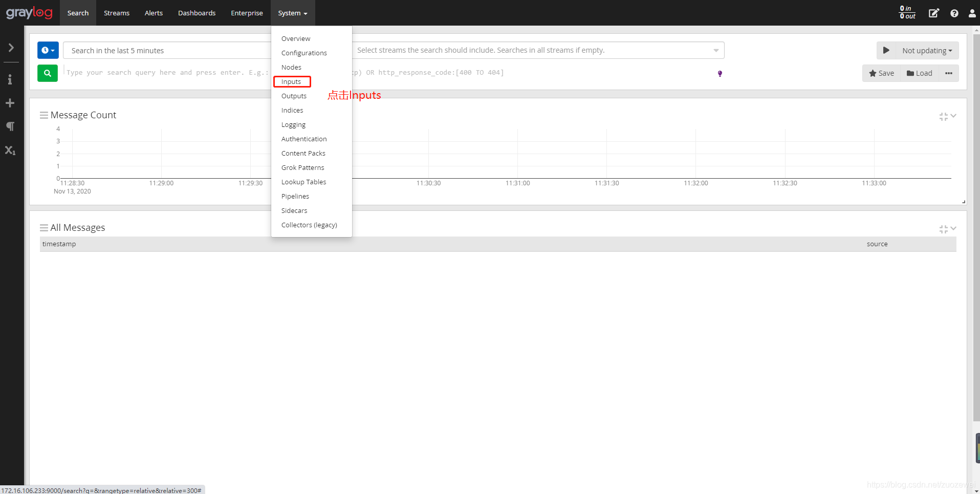Go to the Search tab
This screenshot has height=494, width=980.
click(78, 13)
